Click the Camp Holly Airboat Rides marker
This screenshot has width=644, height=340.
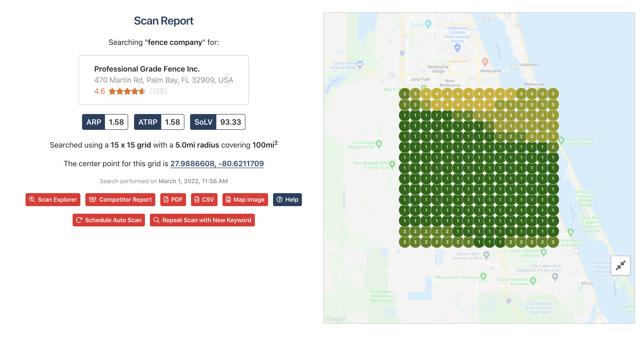(x=360, y=64)
